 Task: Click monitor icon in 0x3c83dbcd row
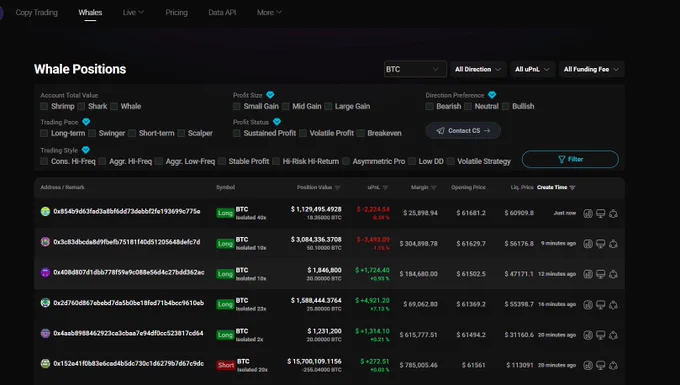point(600,244)
